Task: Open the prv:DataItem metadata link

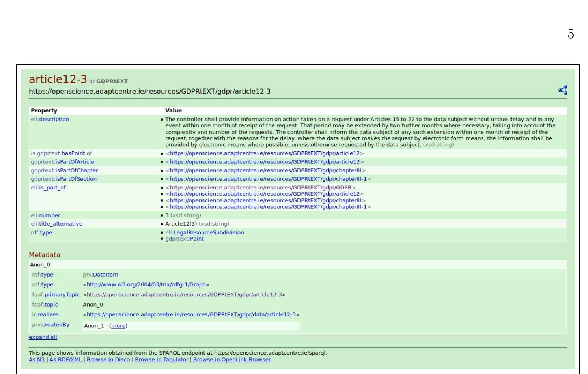Action: point(105,275)
